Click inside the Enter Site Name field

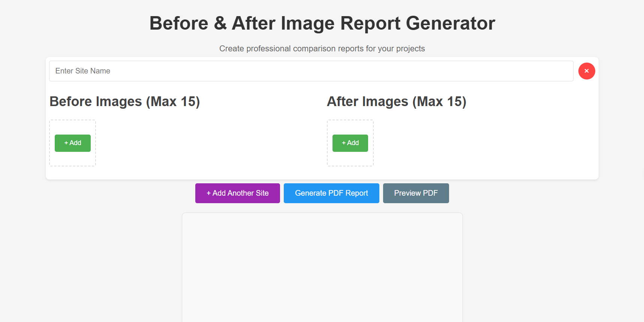[x=311, y=71]
